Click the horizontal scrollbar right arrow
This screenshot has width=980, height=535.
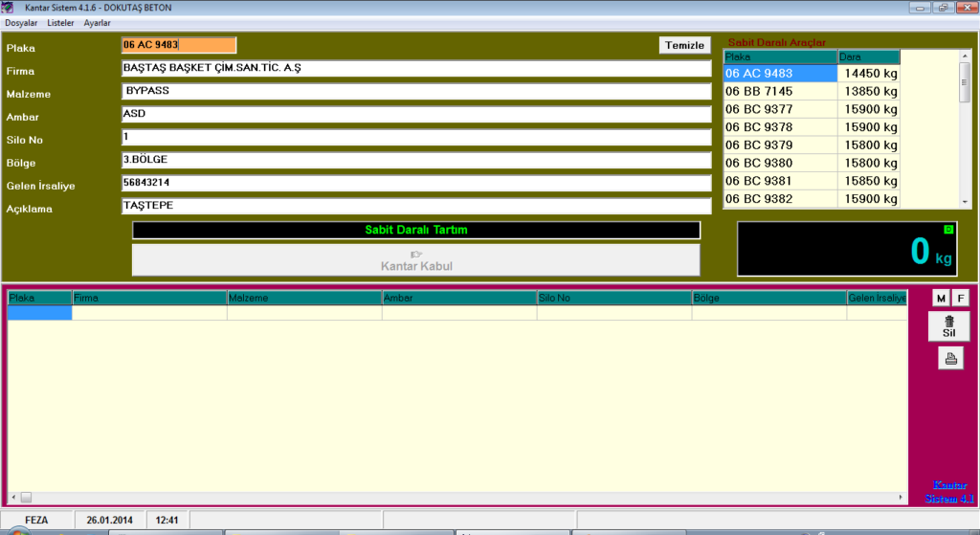(901, 497)
